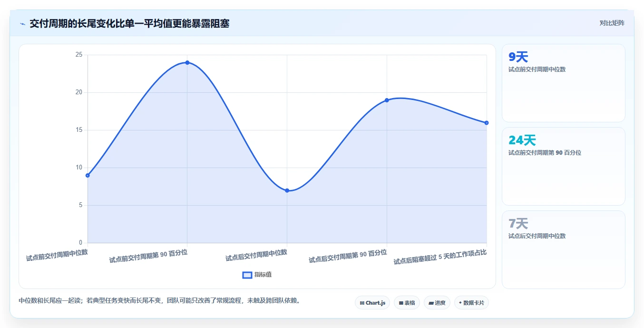The width and height of the screenshot is (644, 328).
Task: Click the y-axis tick label 15
Action: click(x=78, y=130)
